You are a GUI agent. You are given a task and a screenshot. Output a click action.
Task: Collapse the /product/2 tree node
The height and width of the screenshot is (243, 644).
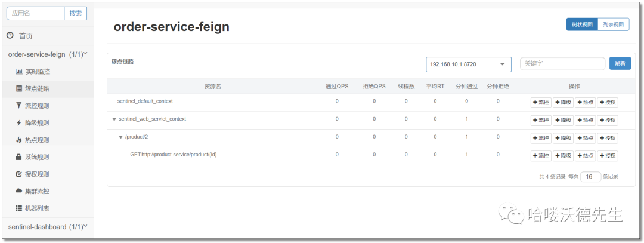click(x=120, y=137)
